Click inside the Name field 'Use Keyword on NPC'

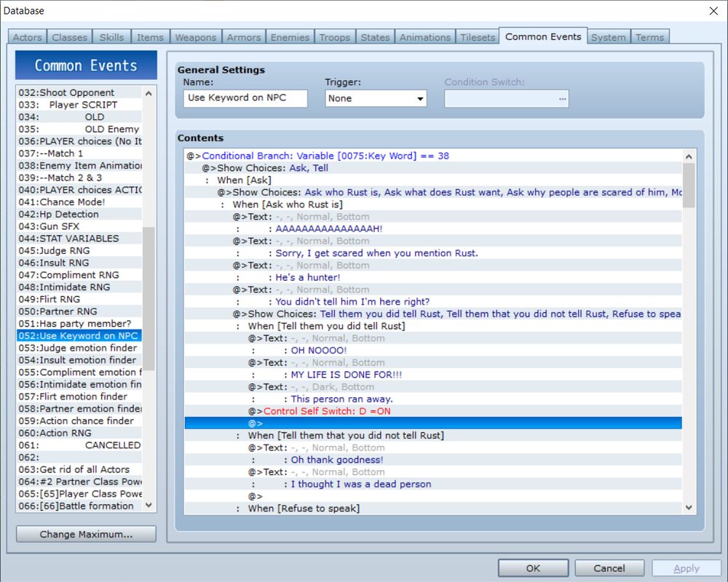coord(245,98)
